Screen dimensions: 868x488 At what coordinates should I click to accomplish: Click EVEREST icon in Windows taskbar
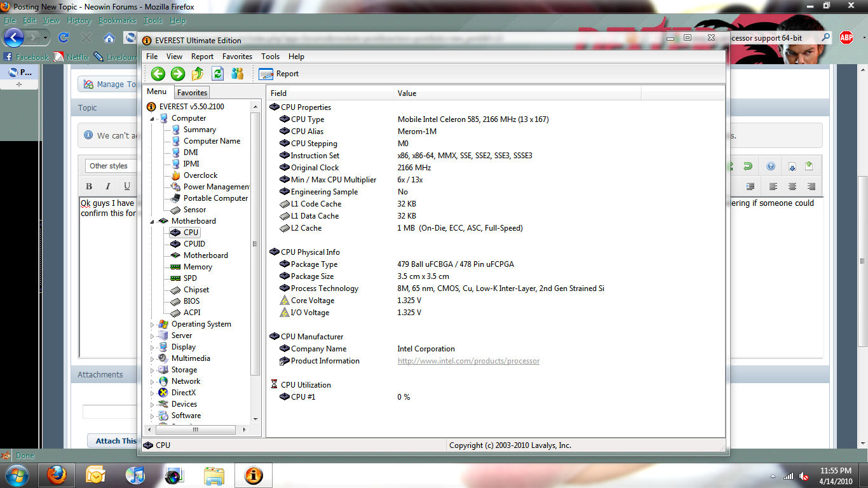(254, 475)
